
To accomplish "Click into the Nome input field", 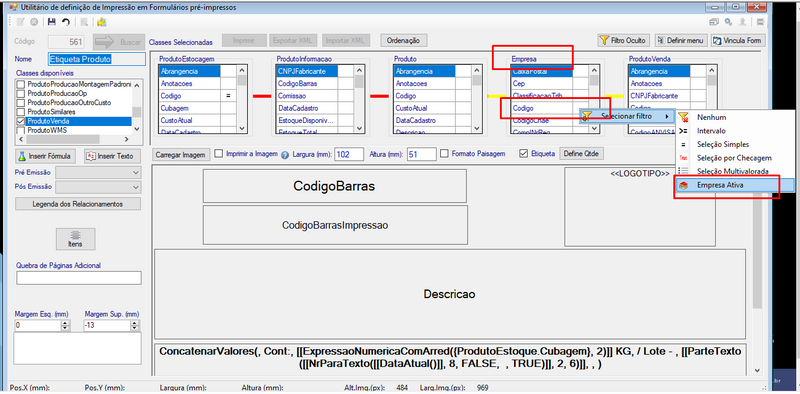I will point(97,59).
